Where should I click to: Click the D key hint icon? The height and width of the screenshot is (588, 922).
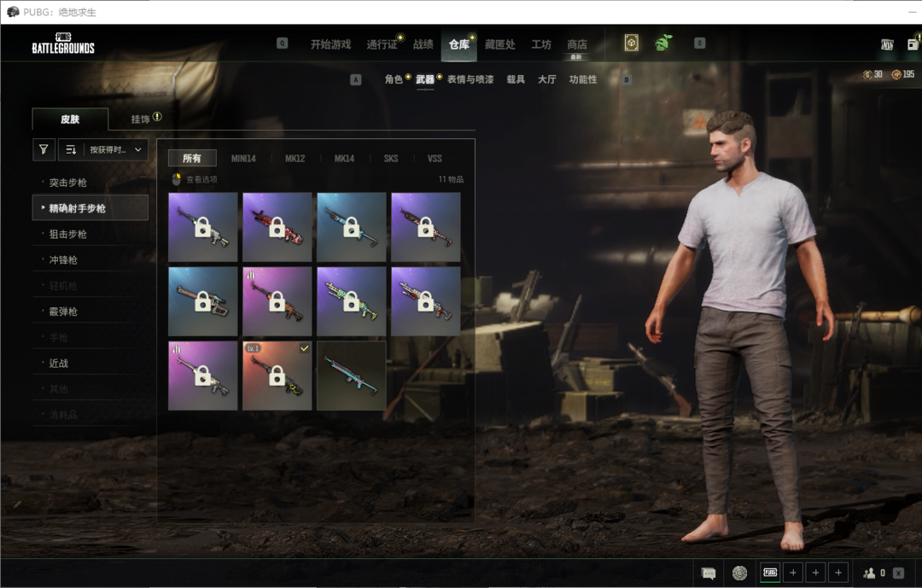pos(627,79)
